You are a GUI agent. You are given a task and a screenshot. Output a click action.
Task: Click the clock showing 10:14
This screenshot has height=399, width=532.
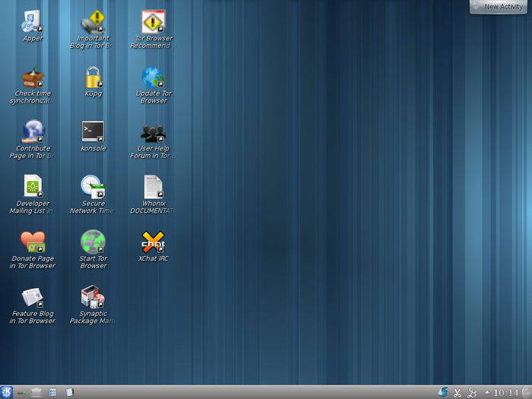coord(505,393)
